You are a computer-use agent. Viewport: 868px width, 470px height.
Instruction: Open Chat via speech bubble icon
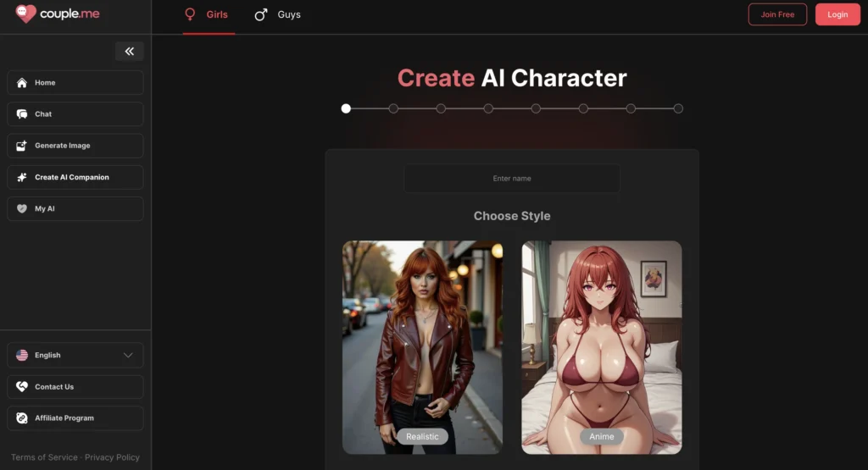click(x=22, y=114)
